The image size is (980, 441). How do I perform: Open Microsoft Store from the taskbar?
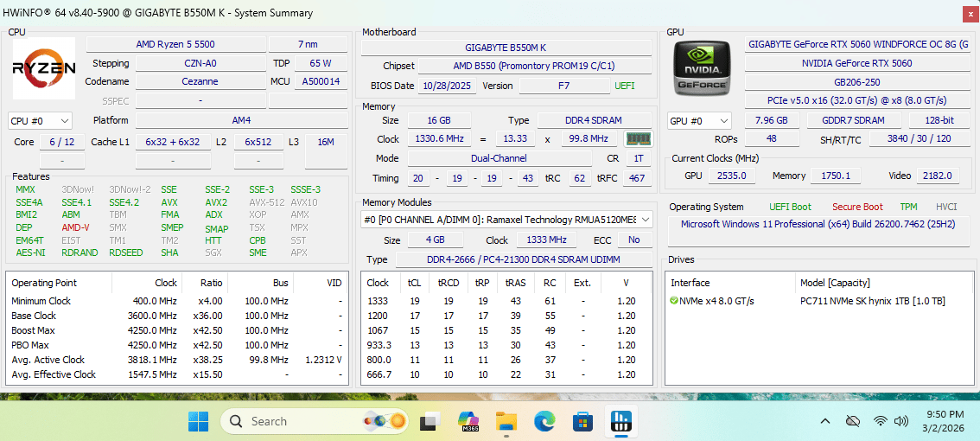(583, 421)
